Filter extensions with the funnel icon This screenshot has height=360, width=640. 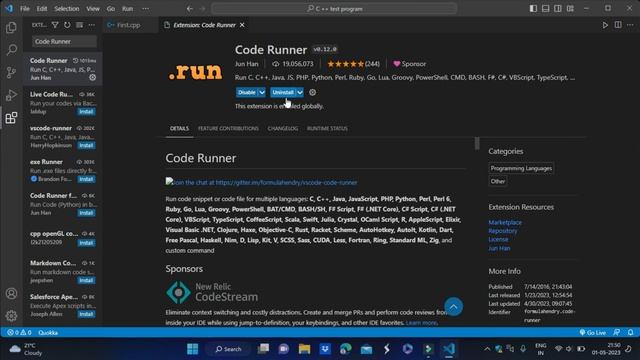[x=55, y=25]
